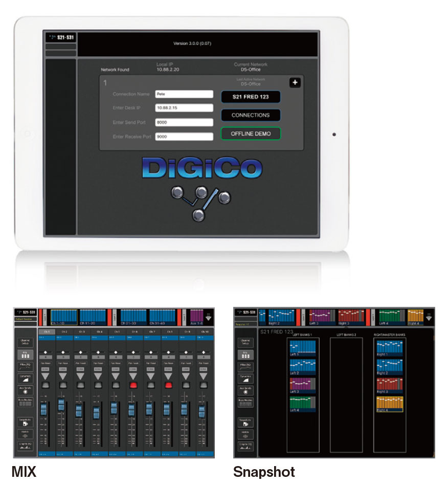Select the Mix icon in the Snapshot screen sidebar

pos(245,355)
